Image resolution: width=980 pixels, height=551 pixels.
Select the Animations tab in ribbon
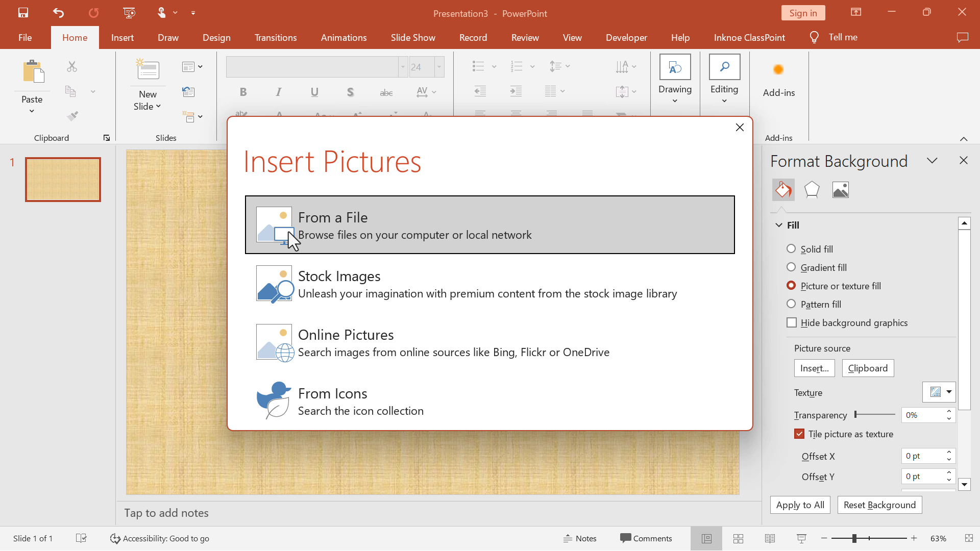(x=344, y=36)
